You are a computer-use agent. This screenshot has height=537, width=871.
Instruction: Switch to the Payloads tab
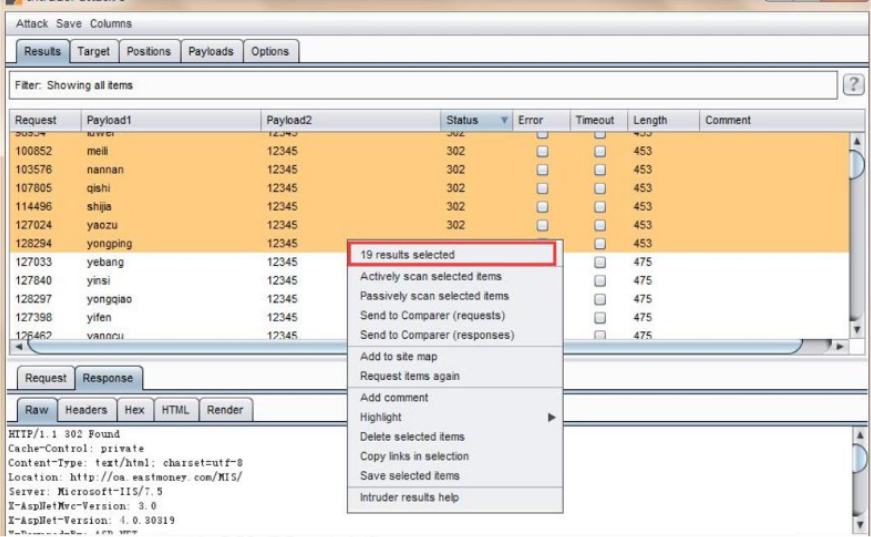pyautogui.click(x=211, y=51)
